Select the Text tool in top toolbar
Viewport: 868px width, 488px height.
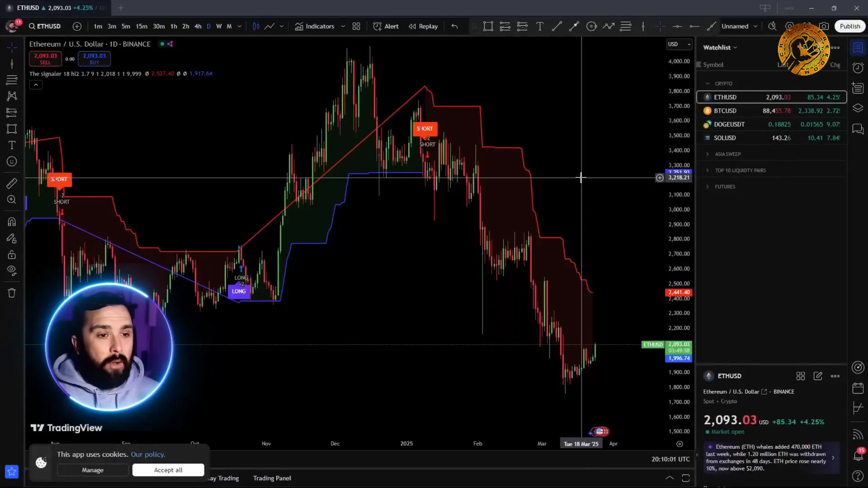[x=540, y=26]
